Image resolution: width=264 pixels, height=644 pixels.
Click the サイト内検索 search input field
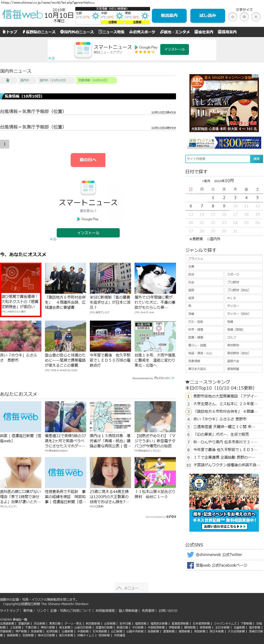pos(217,159)
